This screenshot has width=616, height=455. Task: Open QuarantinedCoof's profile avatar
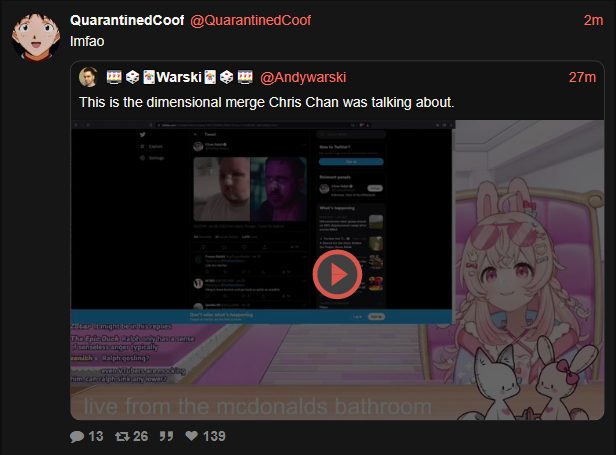[x=36, y=37]
